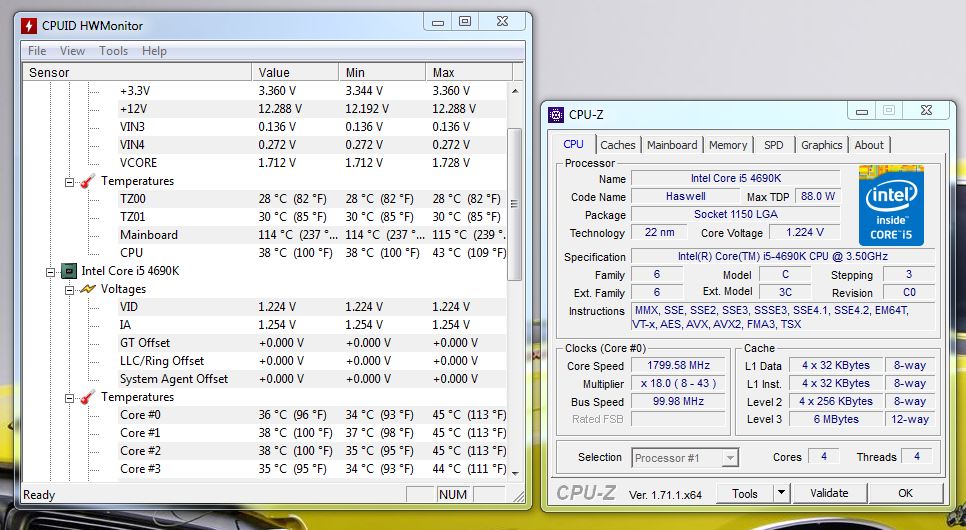This screenshot has height=530, width=966.
Task: Click the Value column header
Action: click(x=295, y=72)
